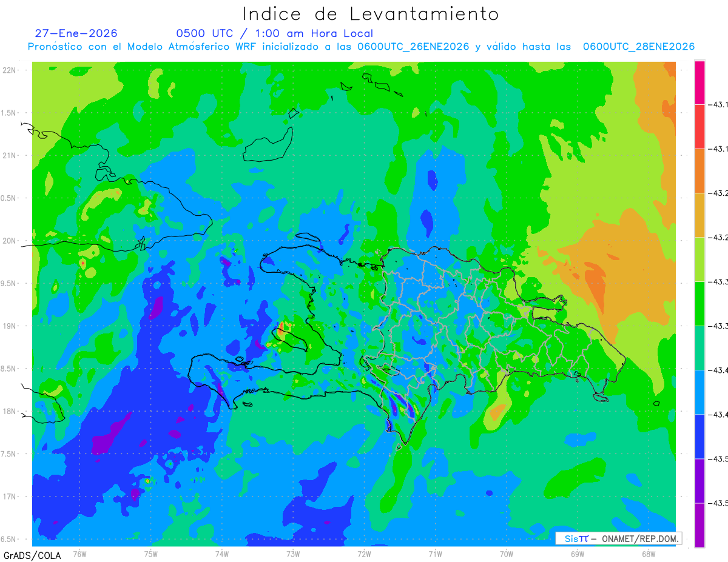Click the dark blue legend color band
The height and width of the screenshot is (562, 728).
699,437
